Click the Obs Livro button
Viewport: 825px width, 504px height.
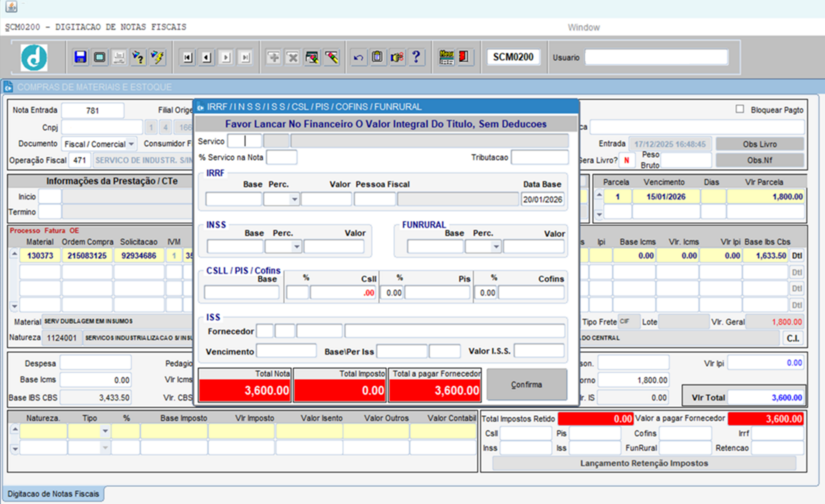[x=759, y=144]
